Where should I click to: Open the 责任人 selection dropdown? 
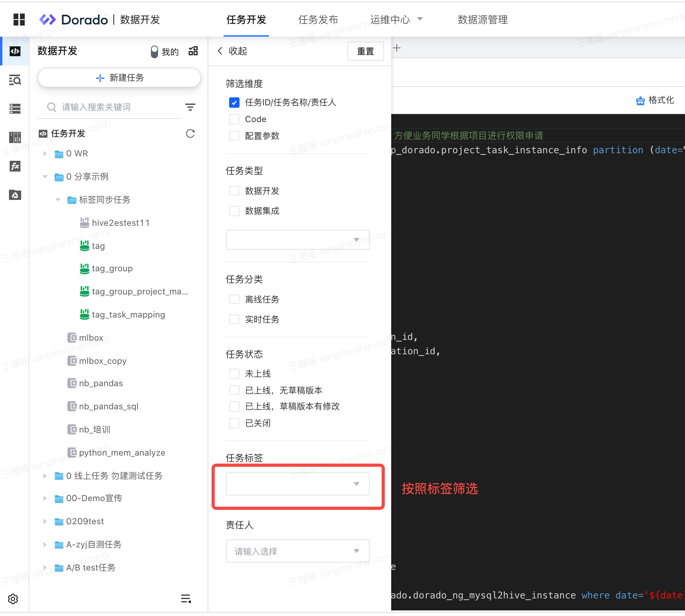(x=297, y=551)
